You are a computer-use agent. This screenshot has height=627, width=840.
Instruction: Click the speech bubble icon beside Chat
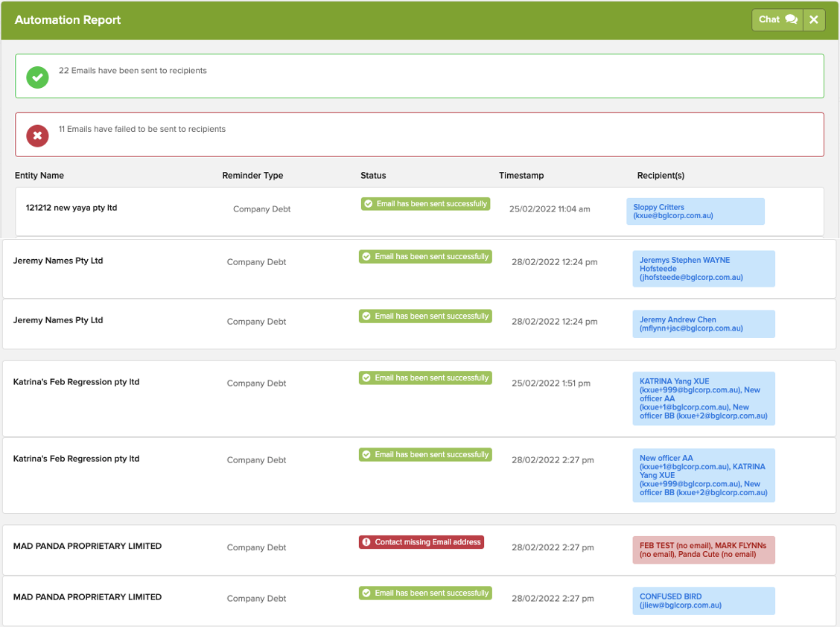[x=791, y=20]
